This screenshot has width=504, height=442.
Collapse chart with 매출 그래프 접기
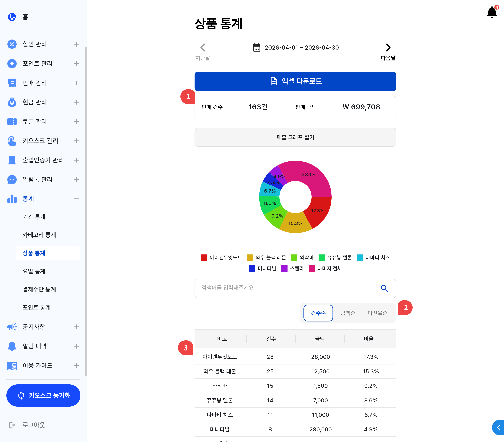pyautogui.click(x=295, y=137)
